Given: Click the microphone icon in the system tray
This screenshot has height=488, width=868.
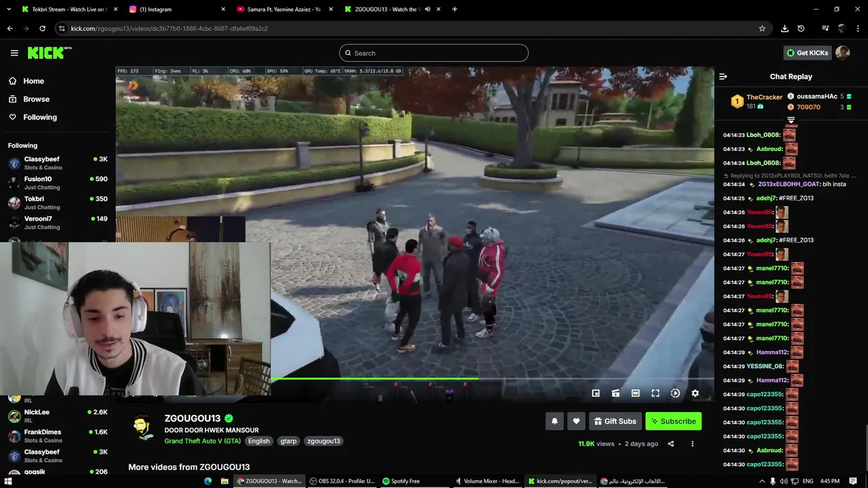Looking at the screenshot, I should pyautogui.click(x=772, y=481).
